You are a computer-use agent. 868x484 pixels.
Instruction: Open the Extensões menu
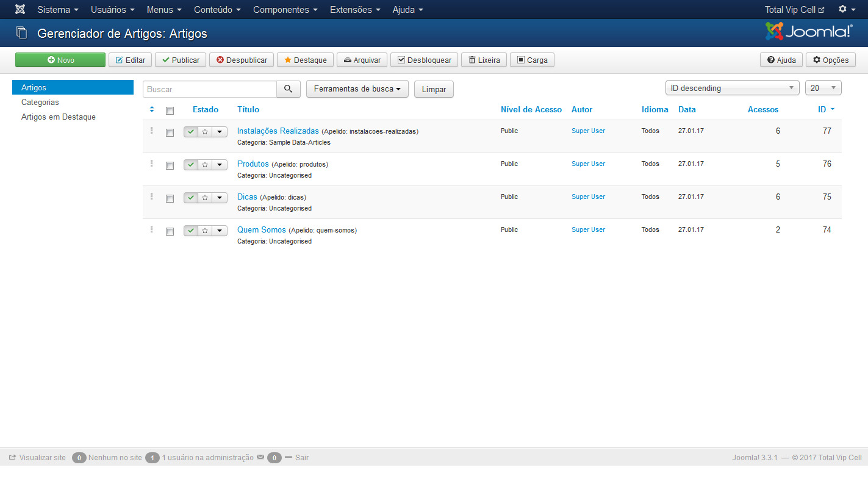pos(355,10)
